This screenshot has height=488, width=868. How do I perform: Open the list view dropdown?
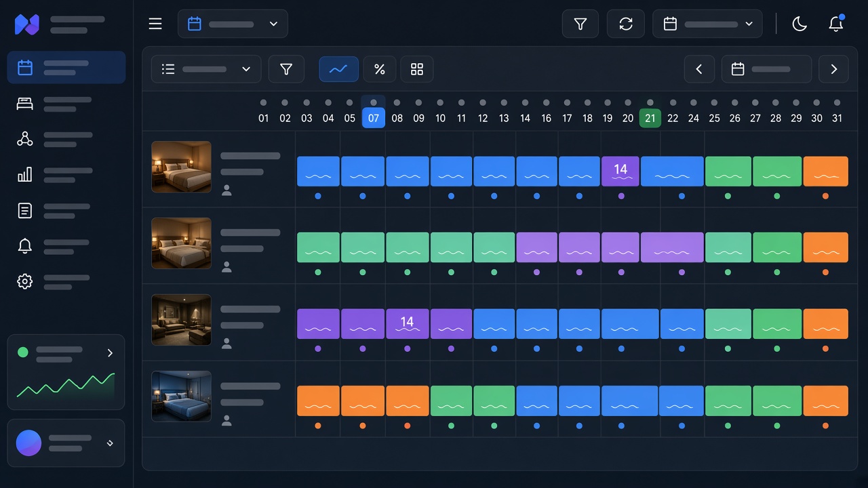pyautogui.click(x=206, y=69)
